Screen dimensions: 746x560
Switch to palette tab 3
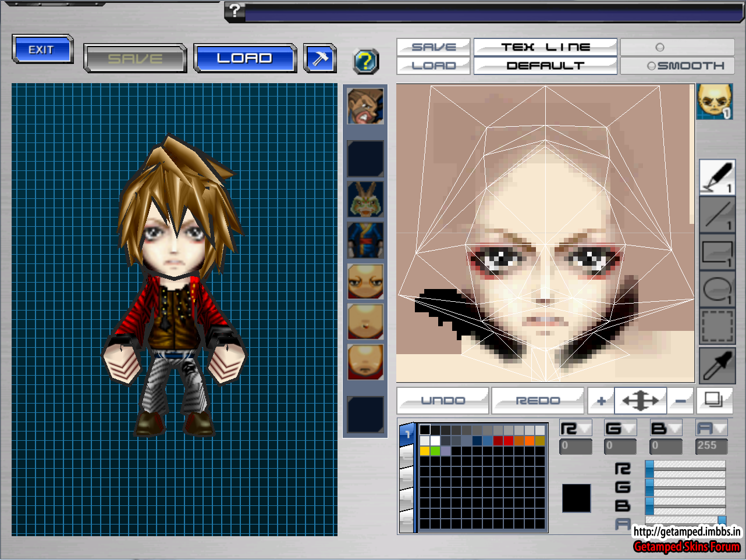(x=407, y=478)
